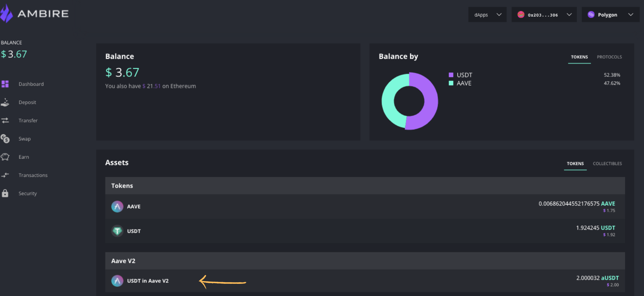Click the Swap coins icon
Image resolution: width=644 pixels, height=296 pixels.
coord(5,139)
